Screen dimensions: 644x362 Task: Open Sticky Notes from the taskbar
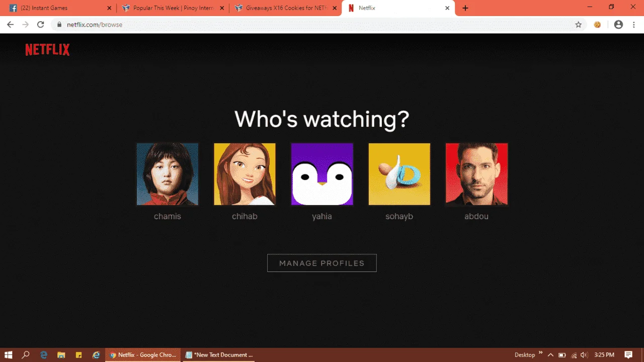pyautogui.click(x=78, y=355)
